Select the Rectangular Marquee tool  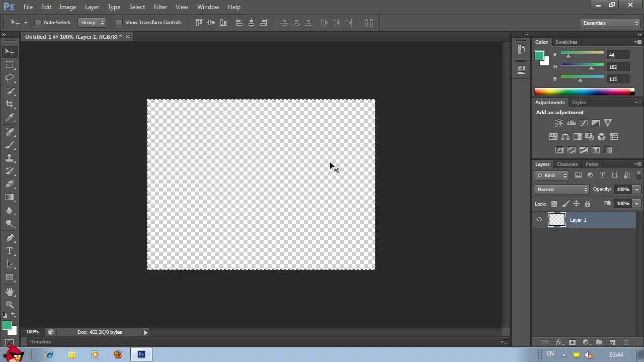(10, 65)
